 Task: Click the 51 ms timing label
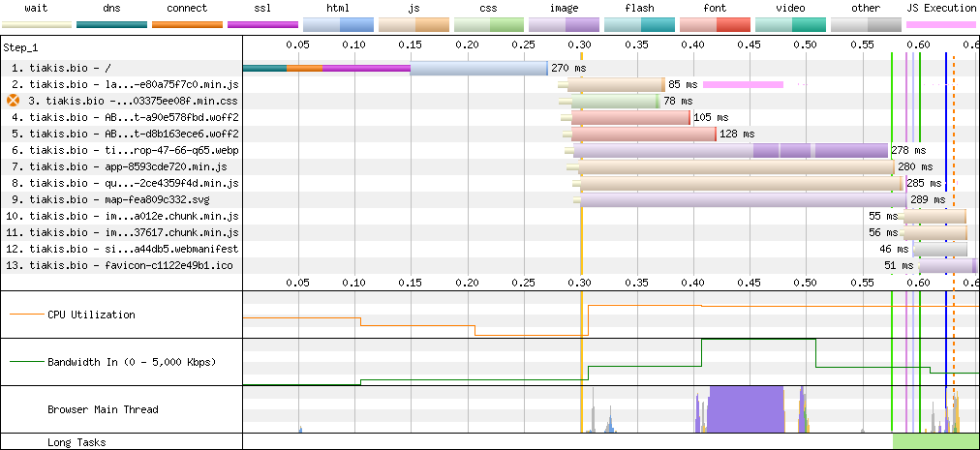tap(900, 265)
